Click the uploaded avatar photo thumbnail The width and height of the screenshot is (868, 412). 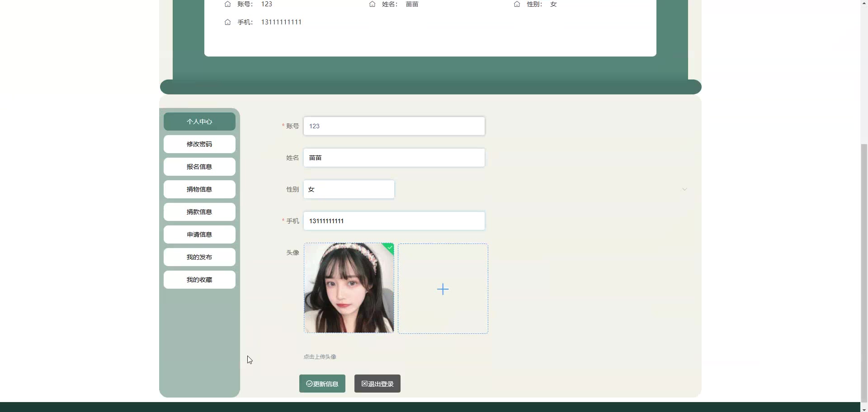349,288
